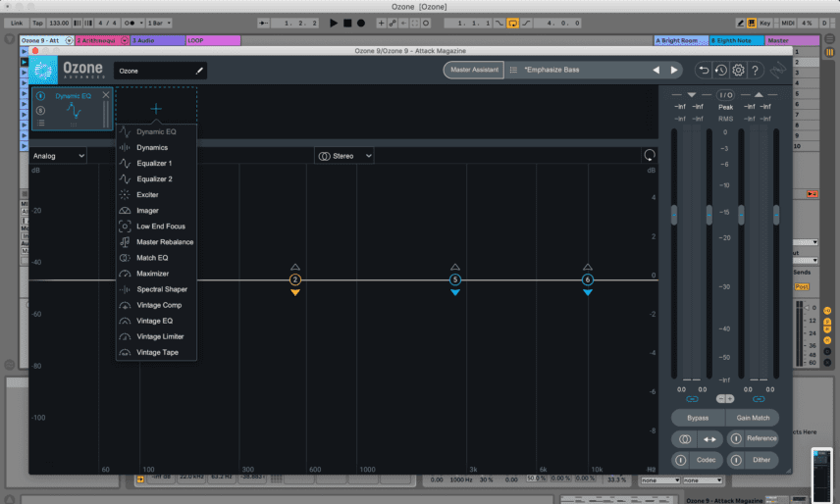Select EQ node 2
The image size is (840, 504).
point(294,279)
